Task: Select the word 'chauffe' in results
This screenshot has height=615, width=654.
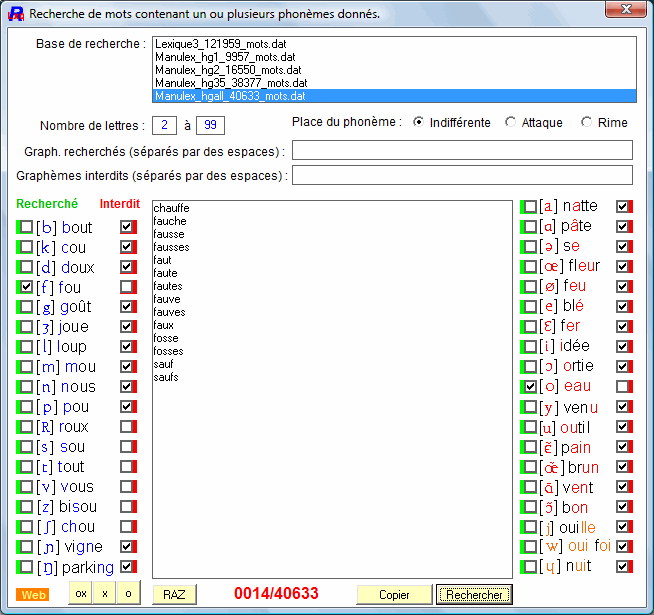Action: pyautogui.click(x=171, y=208)
